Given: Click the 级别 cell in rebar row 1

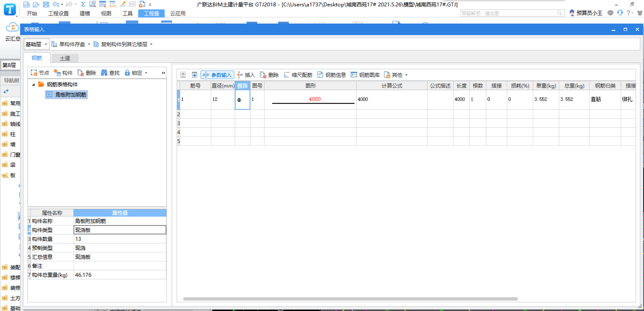Looking at the screenshot, I should point(242,99).
